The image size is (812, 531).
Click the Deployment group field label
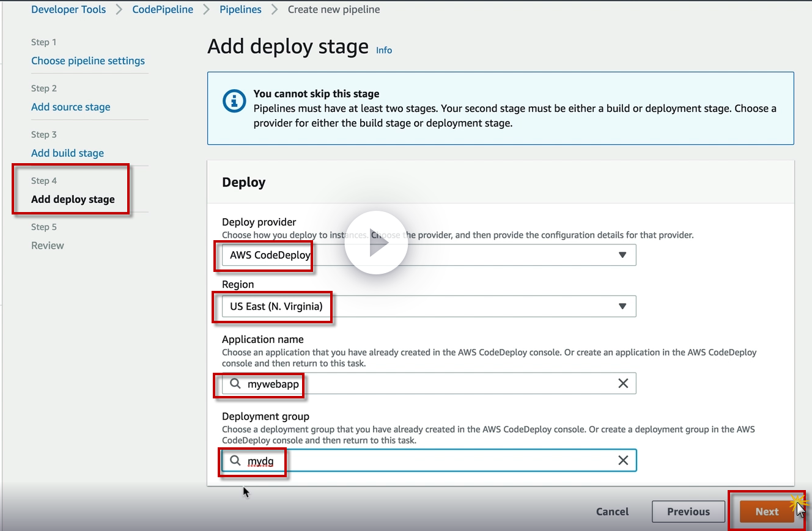point(266,416)
